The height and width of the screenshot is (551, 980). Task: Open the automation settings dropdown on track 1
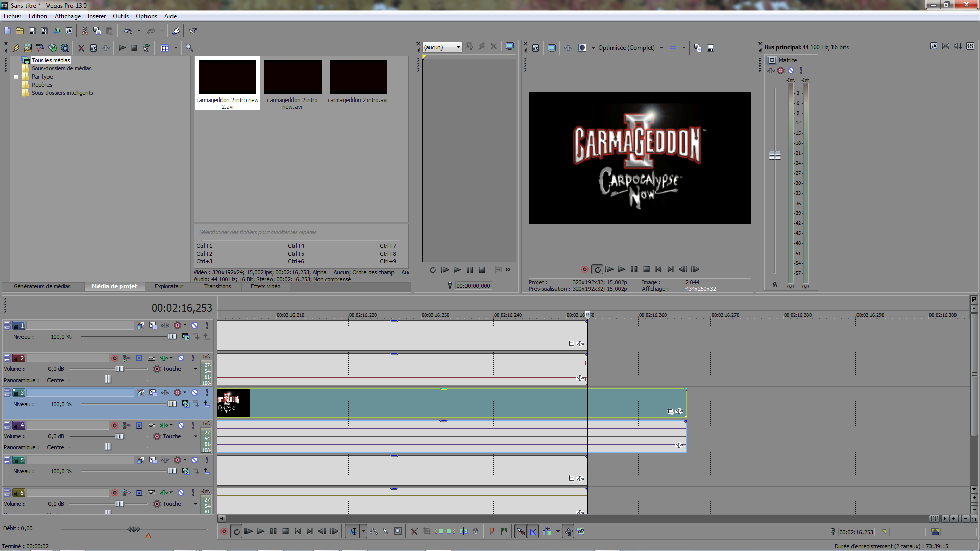[x=185, y=325]
